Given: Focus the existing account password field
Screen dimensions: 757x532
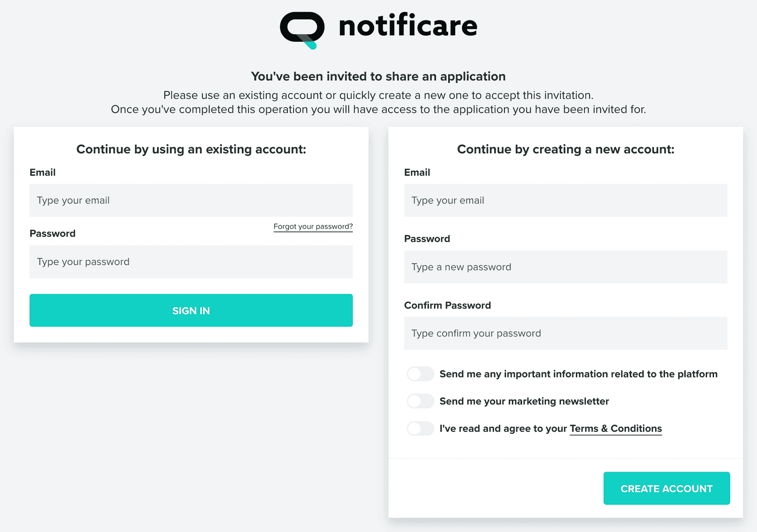Looking at the screenshot, I should [191, 262].
